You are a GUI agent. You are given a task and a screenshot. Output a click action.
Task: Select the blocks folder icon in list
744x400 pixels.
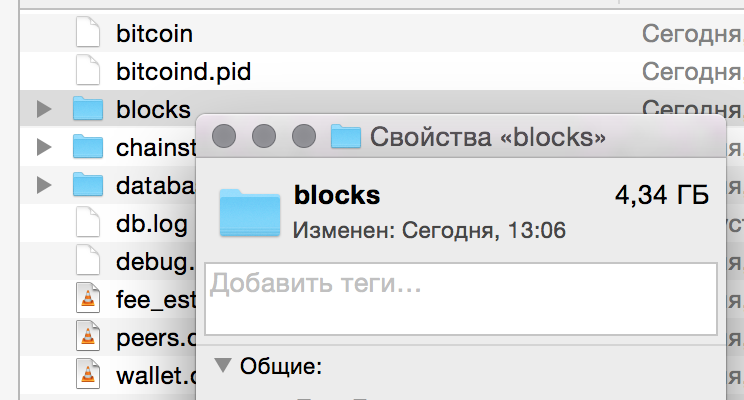88,108
